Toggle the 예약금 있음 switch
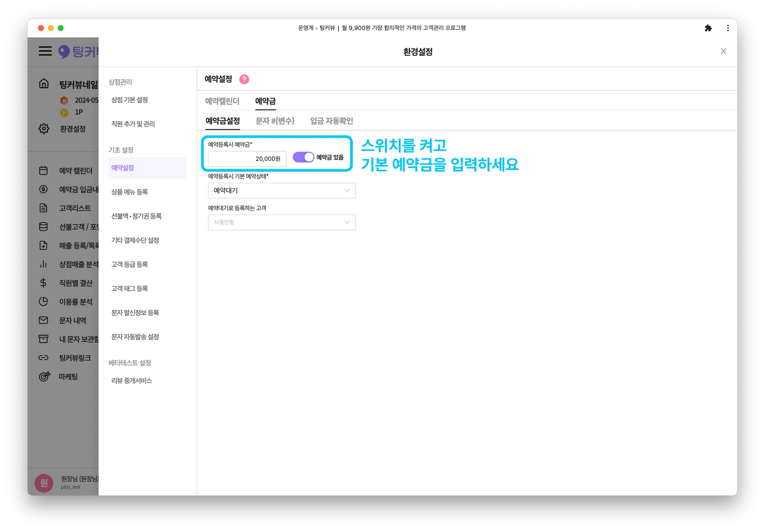Viewport: 765px width, 532px height. [303, 157]
